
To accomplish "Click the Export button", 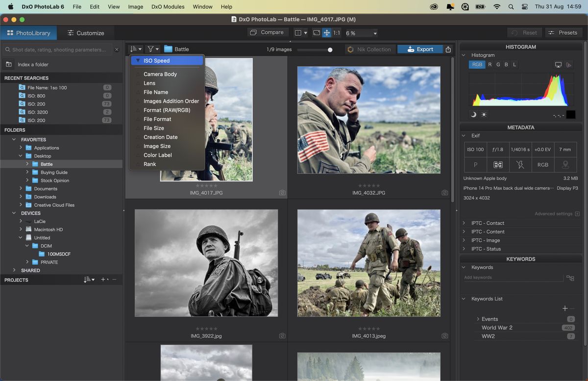I will [x=419, y=49].
